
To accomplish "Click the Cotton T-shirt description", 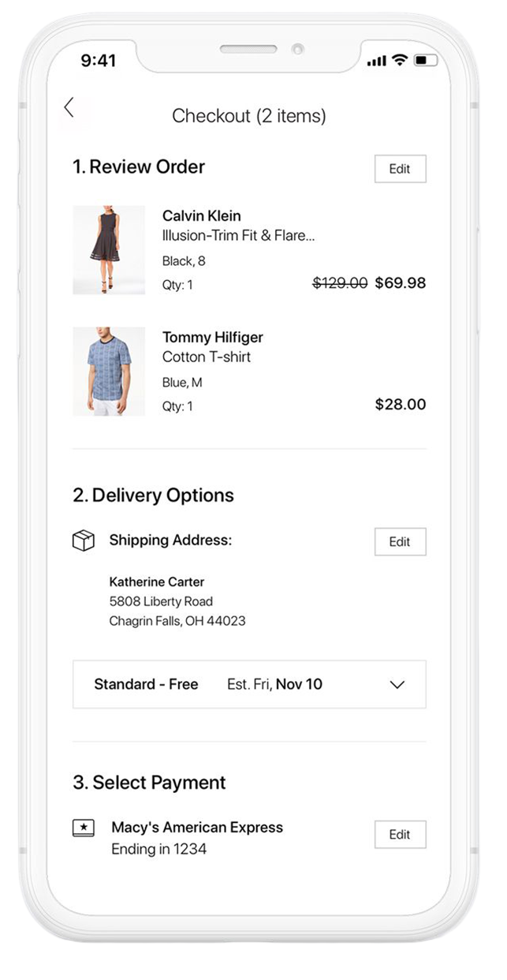I will pos(207,357).
